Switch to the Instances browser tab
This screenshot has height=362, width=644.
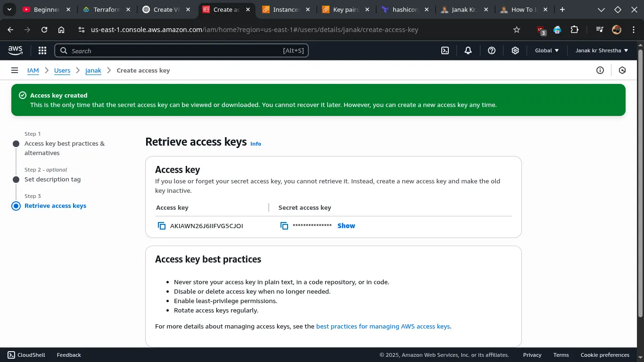click(x=286, y=9)
